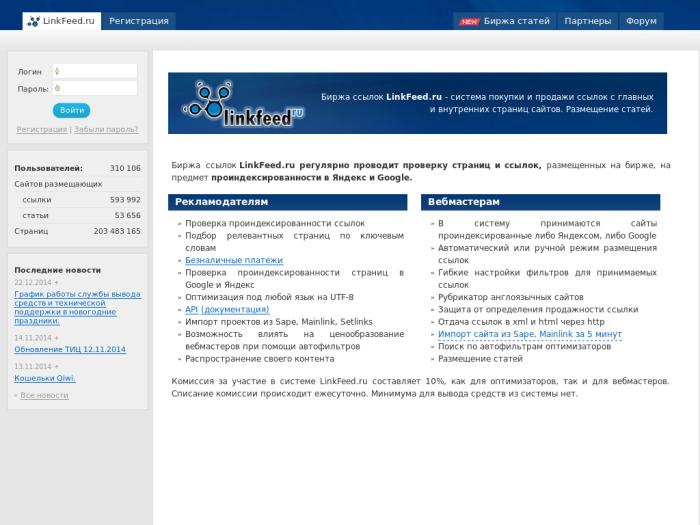Go to the Форум page

point(641,21)
